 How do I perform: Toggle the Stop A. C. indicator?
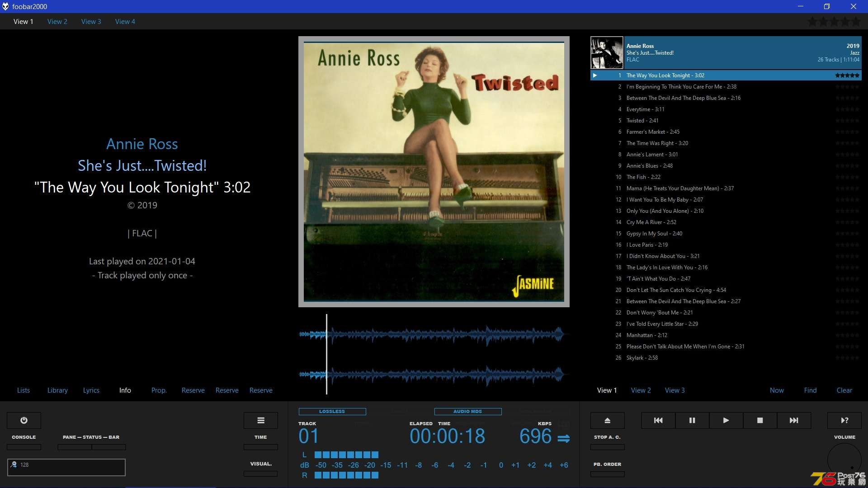[608, 447]
